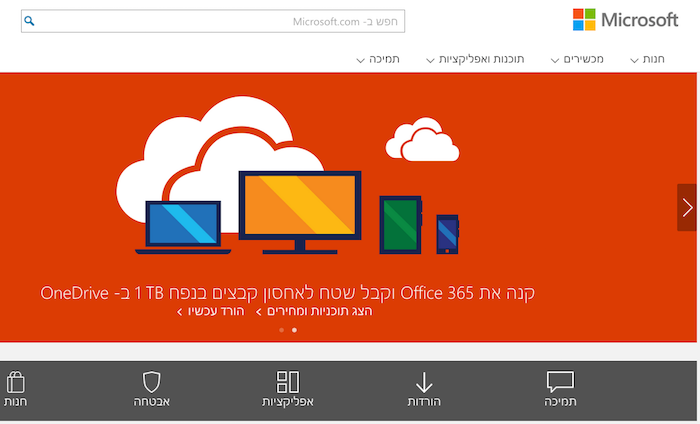700x424 pixels.
Task: Focus the Microsoft.com search field
Action: coord(213,21)
